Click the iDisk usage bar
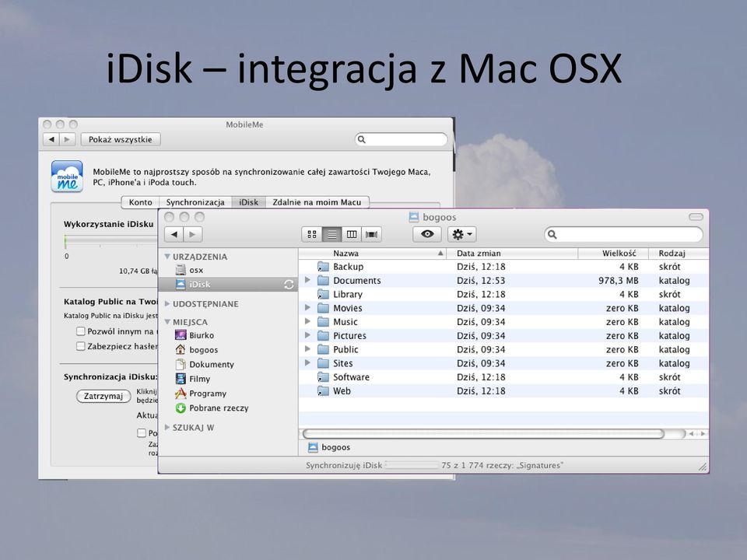Screen dimensions: 747x560 (110, 241)
